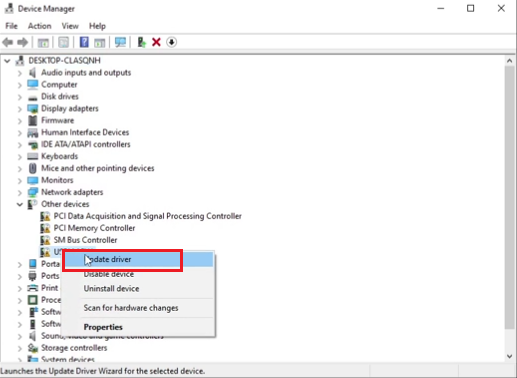Viewport: 517px width, 378px height.
Task: Click the Display adapters category icon
Action: click(x=33, y=109)
